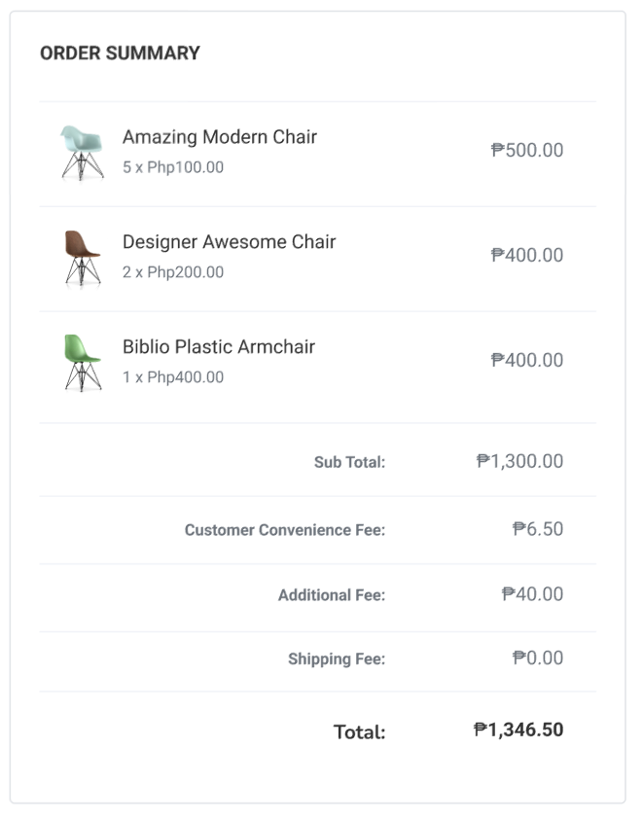Click the Order Summary heading

120,53
